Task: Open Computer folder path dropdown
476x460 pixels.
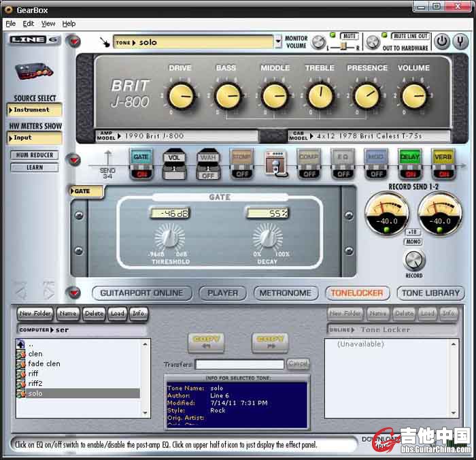Action: (x=82, y=329)
